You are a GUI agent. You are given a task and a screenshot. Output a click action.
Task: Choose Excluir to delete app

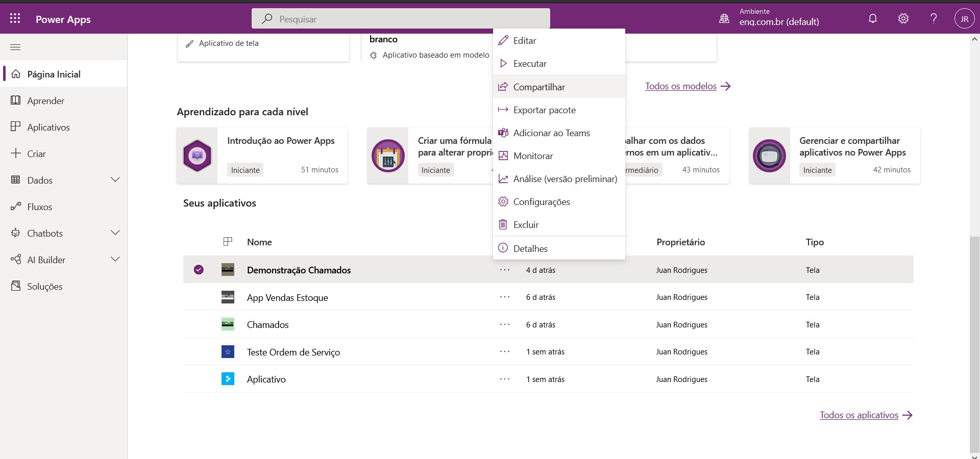click(559, 224)
